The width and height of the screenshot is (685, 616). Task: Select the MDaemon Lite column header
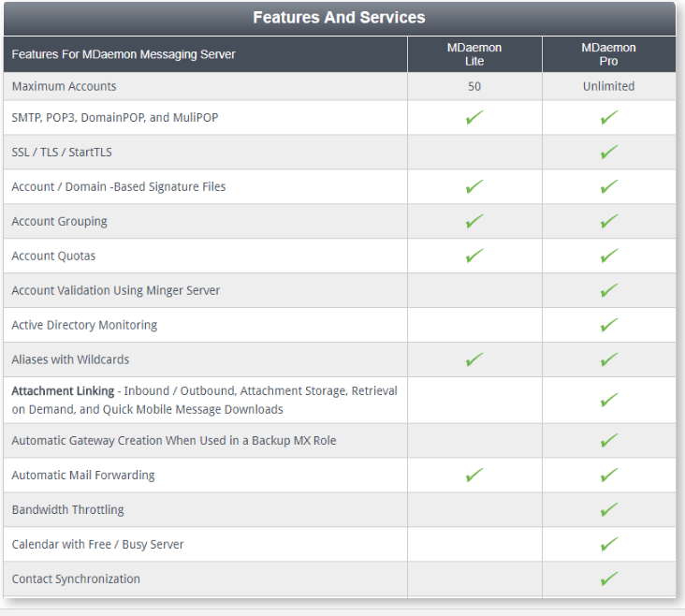point(474,54)
